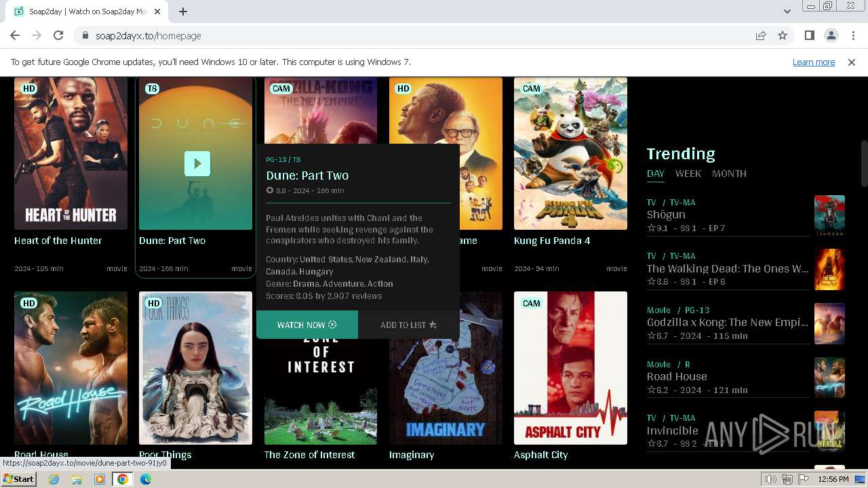Open the Poor Things poster
The width and height of the screenshot is (868, 488).
click(195, 368)
